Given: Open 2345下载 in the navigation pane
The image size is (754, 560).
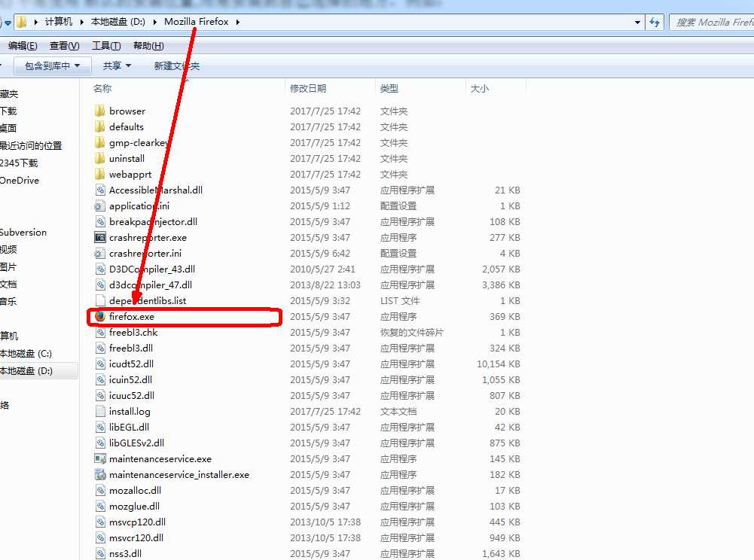Looking at the screenshot, I should tap(19, 163).
